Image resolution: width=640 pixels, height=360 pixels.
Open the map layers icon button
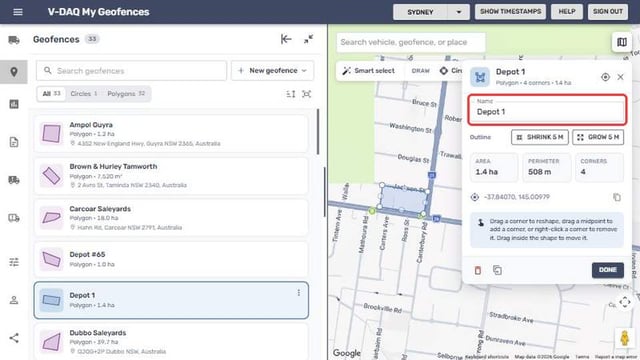pos(622,42)
